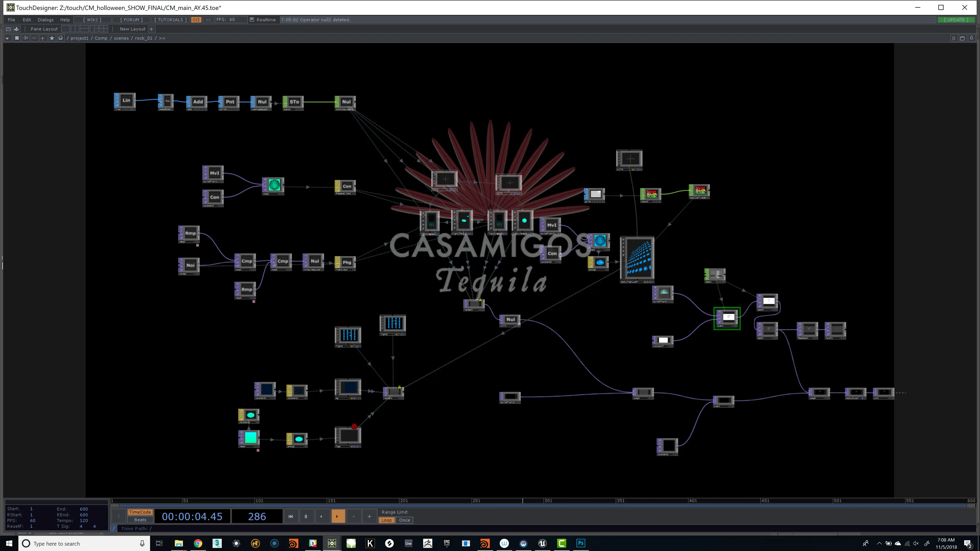Open the WIKI link
Image resolution: width=980 pixels, height=551 pixels.
[92, 20]
